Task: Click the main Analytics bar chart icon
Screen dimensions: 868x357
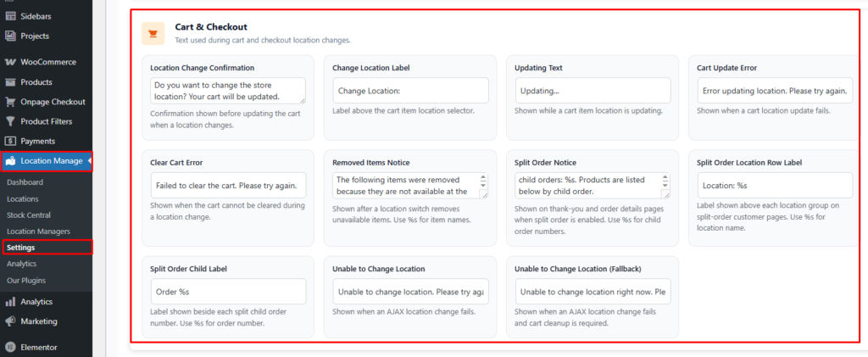Action: coord(10,301)
